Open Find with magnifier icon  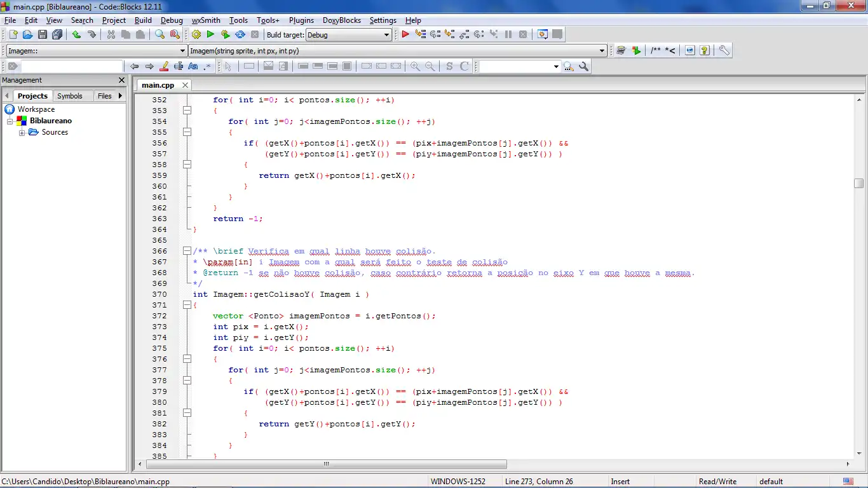coord(159,34)
